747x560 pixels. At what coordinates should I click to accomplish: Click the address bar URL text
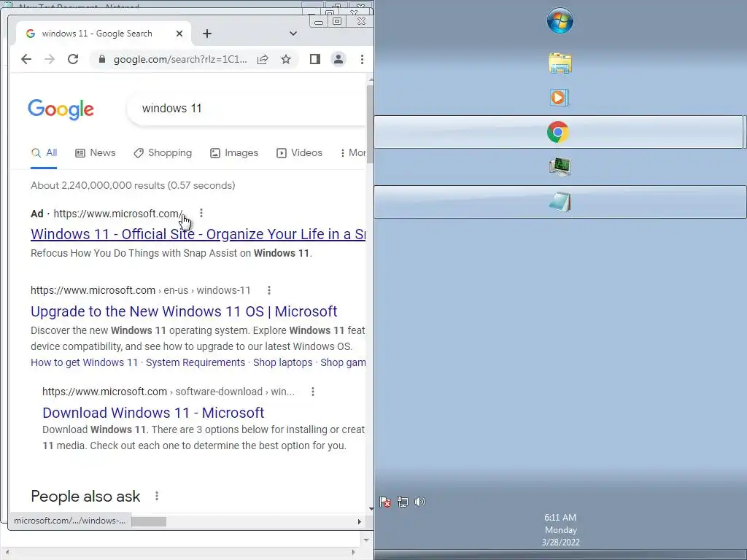(180, 59)
